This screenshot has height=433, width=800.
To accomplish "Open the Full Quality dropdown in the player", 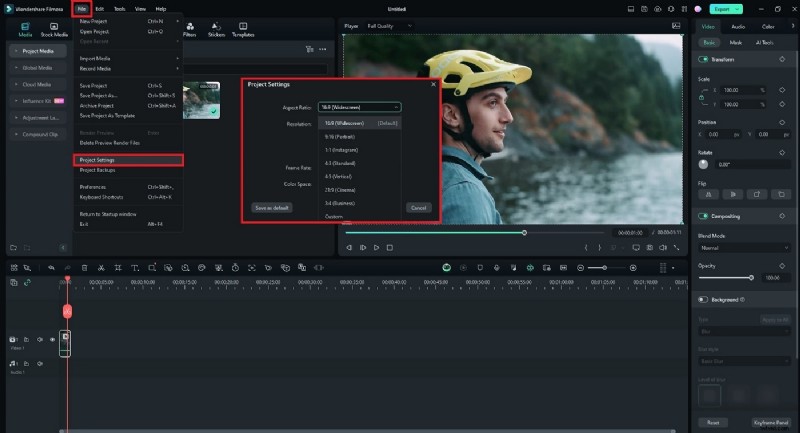I will tap(389, 26).
